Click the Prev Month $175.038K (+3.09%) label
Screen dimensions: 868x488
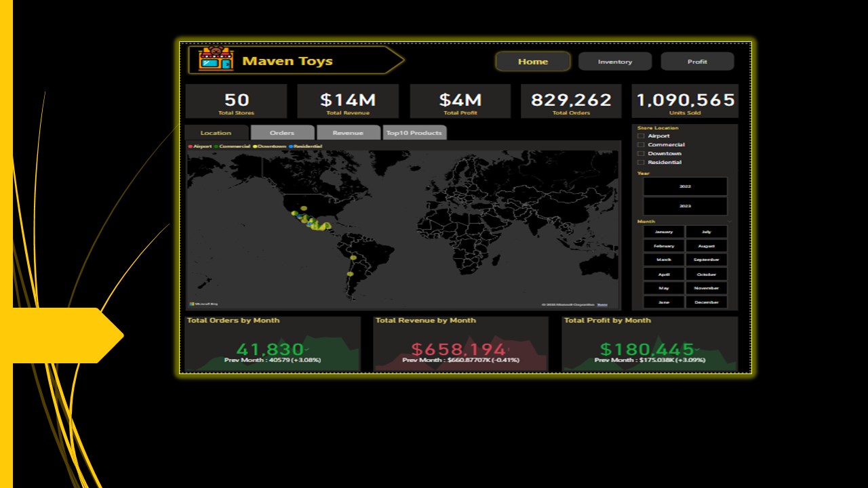click(650, 360)
